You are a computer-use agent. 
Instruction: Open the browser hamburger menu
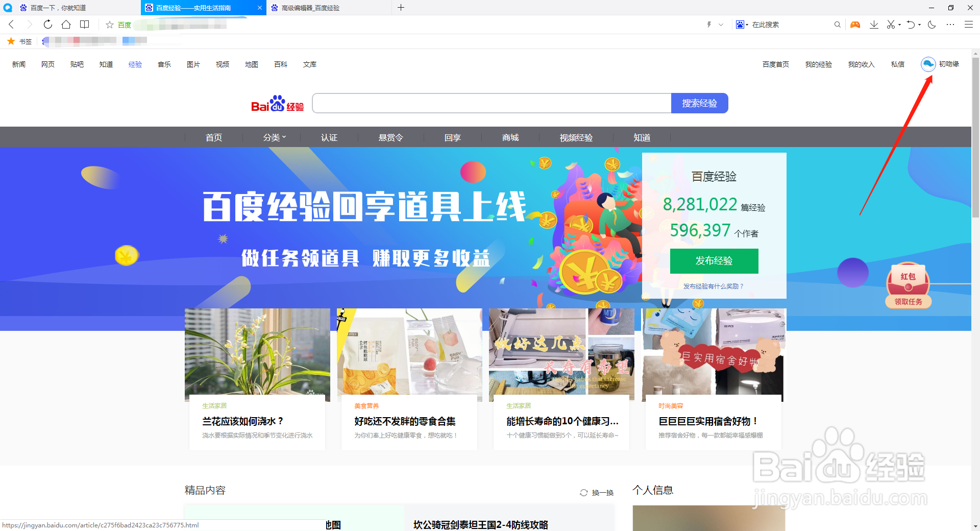969,25
